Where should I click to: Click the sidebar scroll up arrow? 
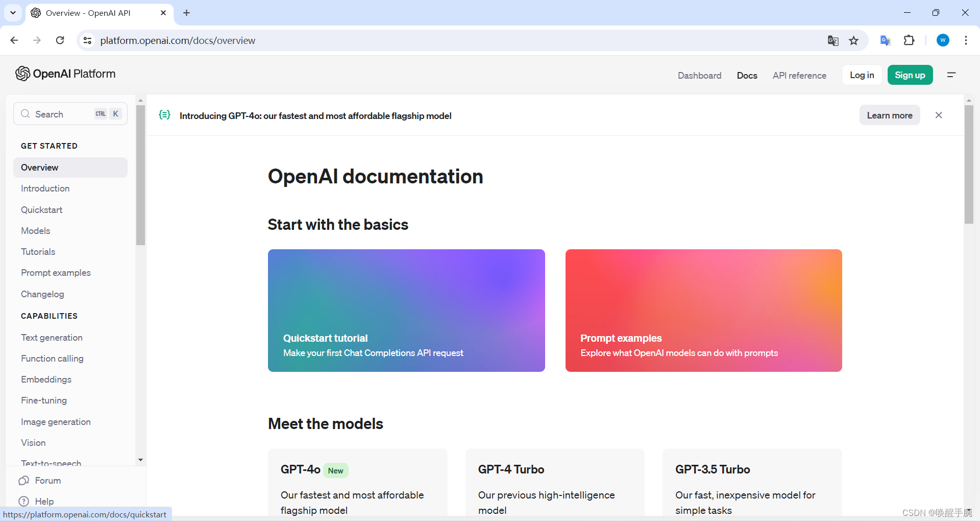[141, 100]
